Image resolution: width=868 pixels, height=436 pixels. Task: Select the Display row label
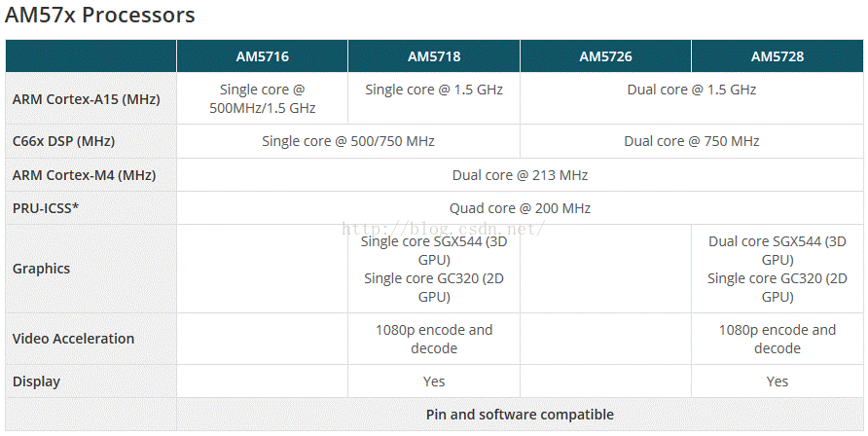click(36, 381)
